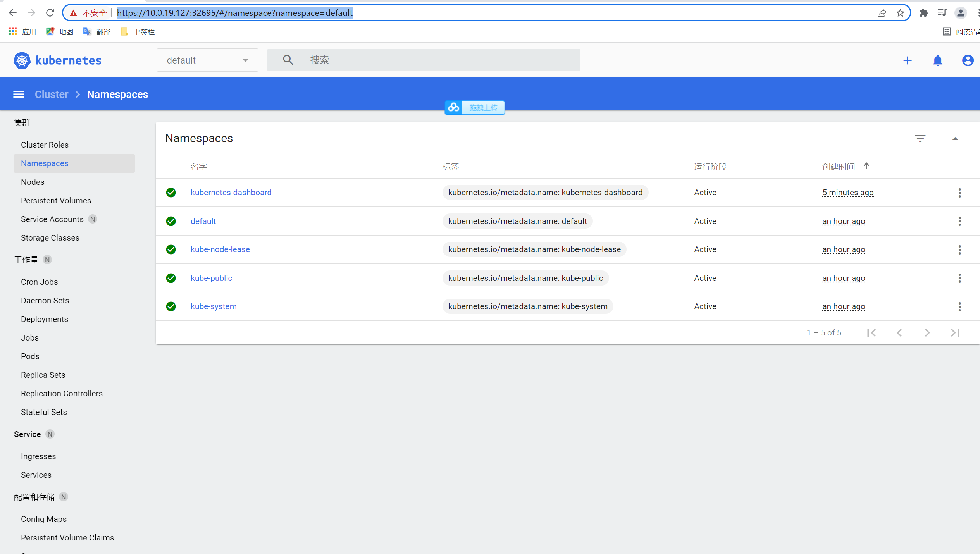
Task: Select Service Accounts in sidebar
Action: 52,219
